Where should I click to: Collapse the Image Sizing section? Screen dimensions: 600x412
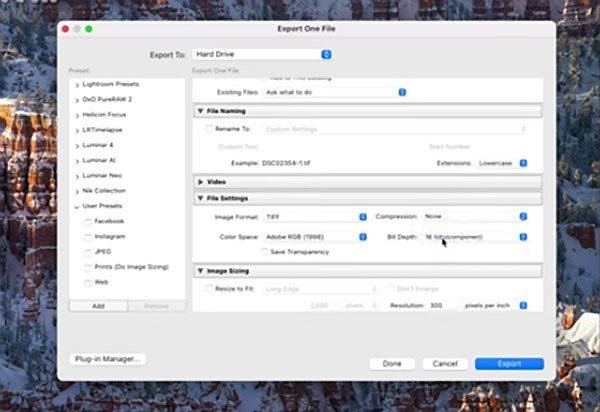pyautogui.click(x=200, y=271)
